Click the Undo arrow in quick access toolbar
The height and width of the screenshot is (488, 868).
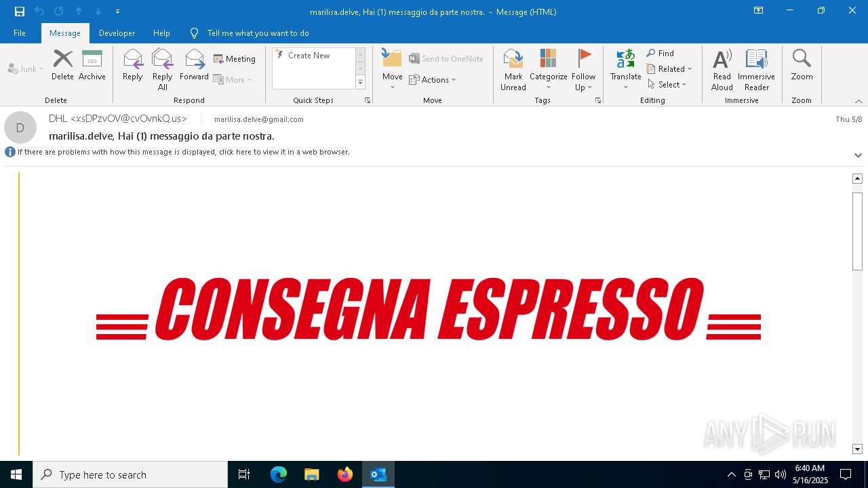click(x=39, y=11)
